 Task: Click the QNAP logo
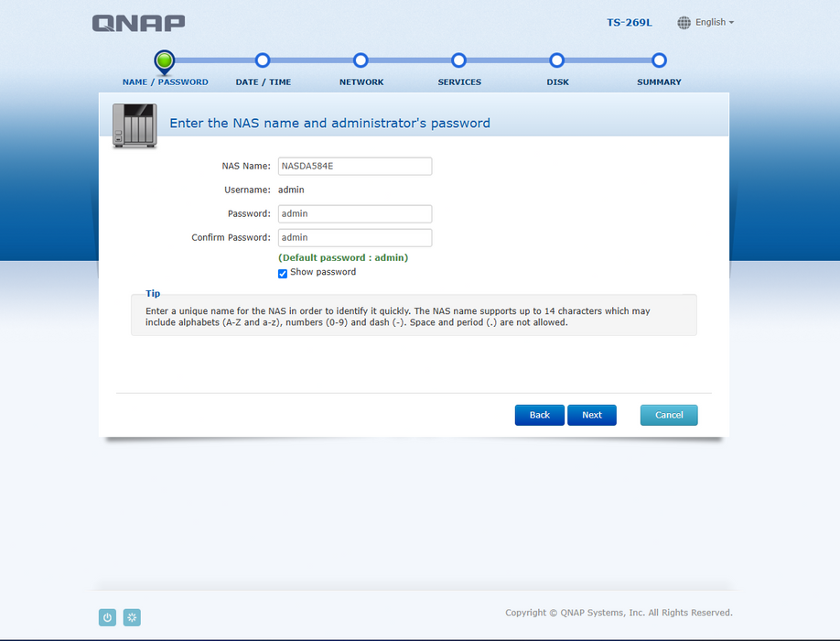click(138, 23)
